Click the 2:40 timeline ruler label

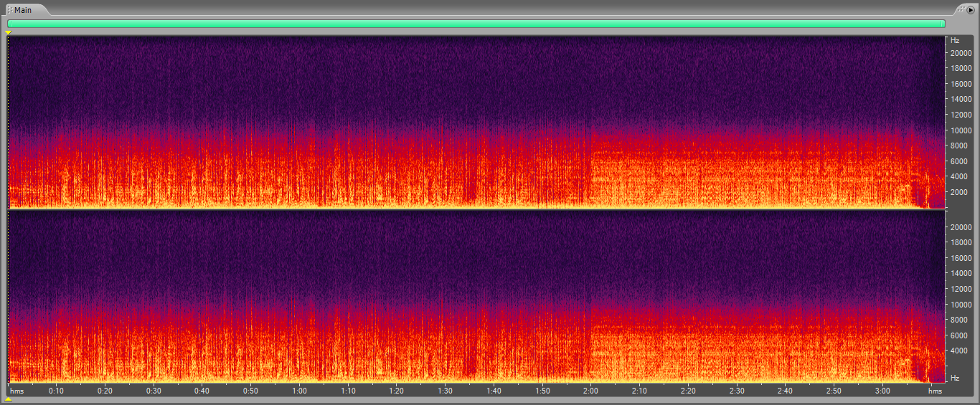pyautogui.click(x=785, y=391)
